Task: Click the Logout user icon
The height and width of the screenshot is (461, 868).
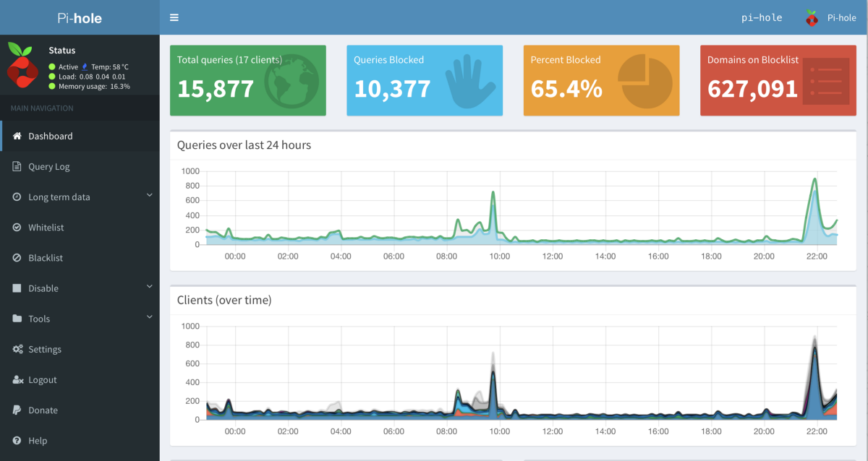Action: coord(17,379)
